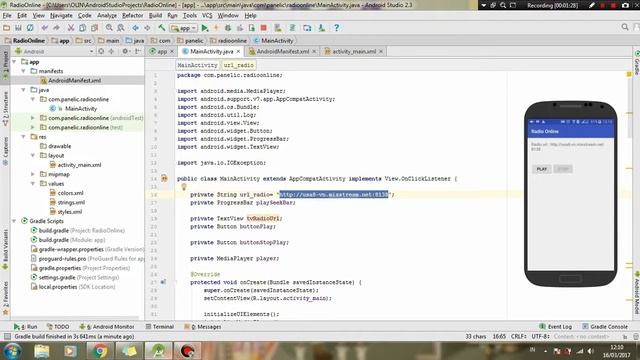Collapse the app module tree node

tap(15, 62)
